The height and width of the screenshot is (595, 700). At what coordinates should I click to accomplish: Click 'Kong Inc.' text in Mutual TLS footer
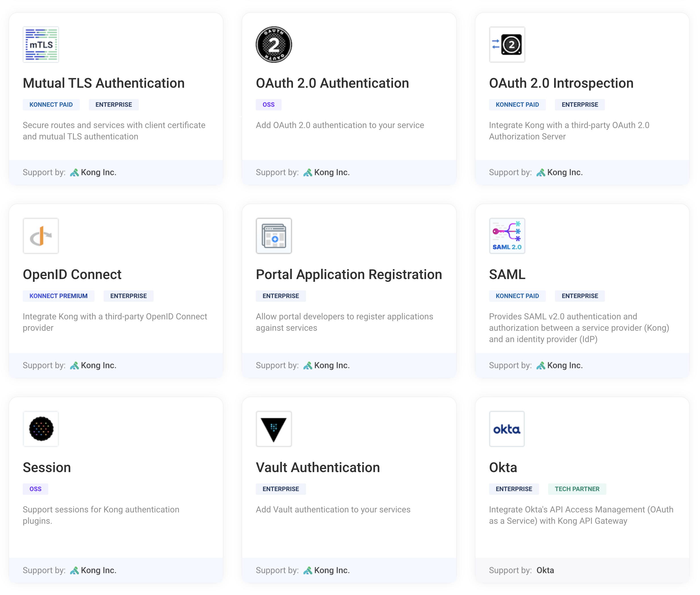tap(98, 172)
